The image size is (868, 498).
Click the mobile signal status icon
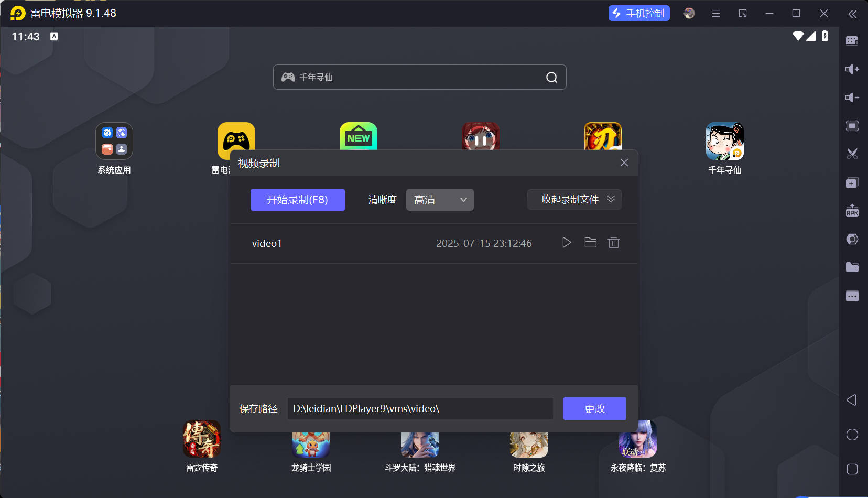point(811,36)
